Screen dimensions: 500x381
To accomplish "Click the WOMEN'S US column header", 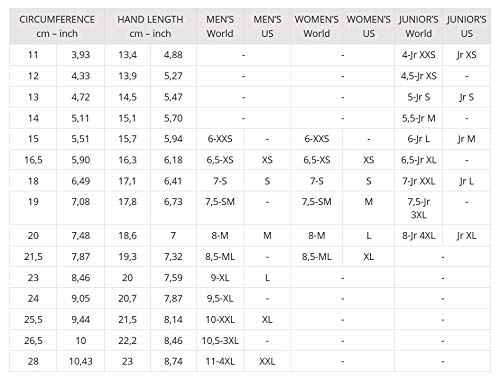I will point(369,27).
